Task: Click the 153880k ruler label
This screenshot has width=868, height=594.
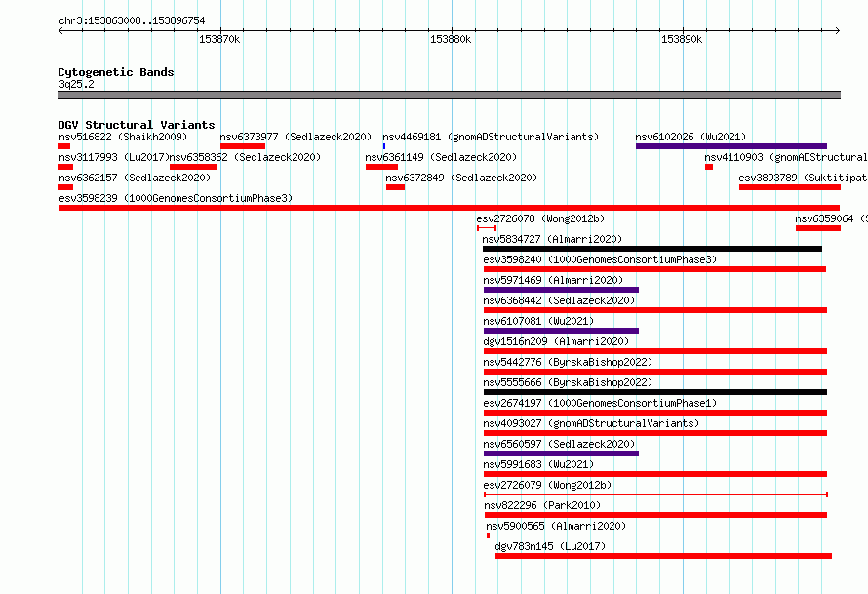Action: point(451,39)
